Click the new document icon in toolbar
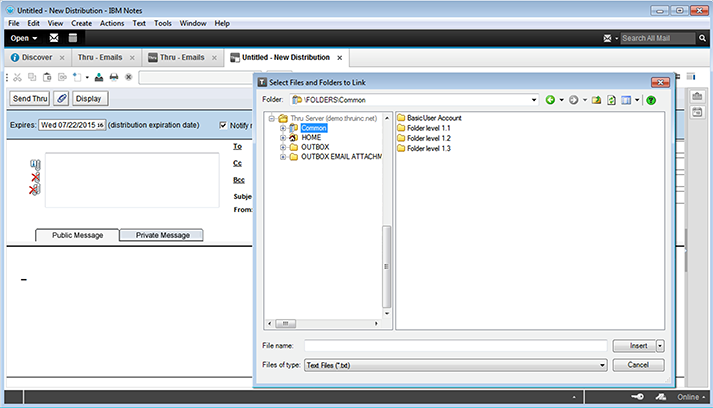This screenshot has height=408, width=713. (77, 77)
